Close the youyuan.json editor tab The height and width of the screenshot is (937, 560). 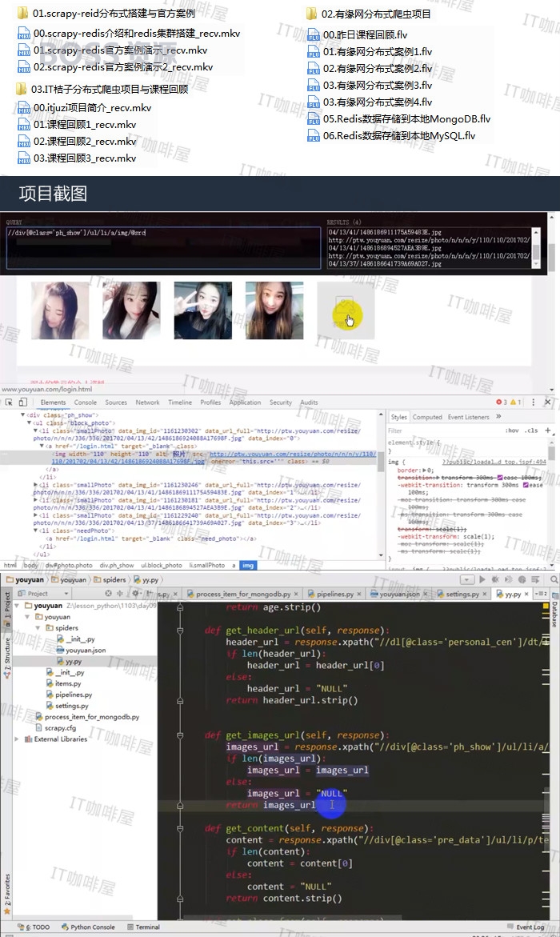coord(426,594)
